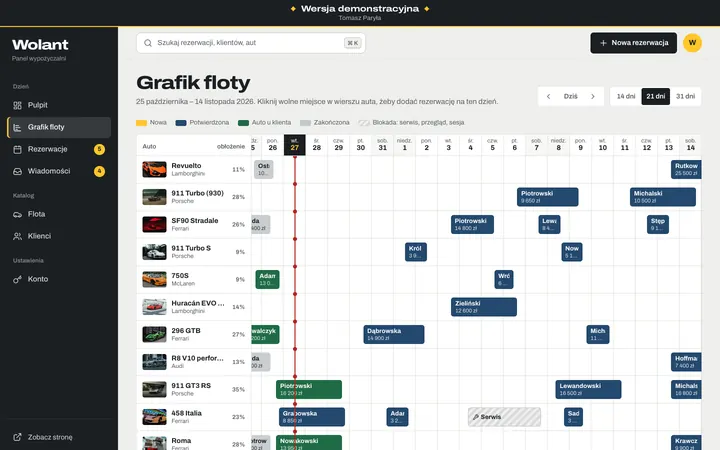Jump to today with Dziś
Image resolution: width=720 pixels, height=450 pixels.
pos(570,96)
